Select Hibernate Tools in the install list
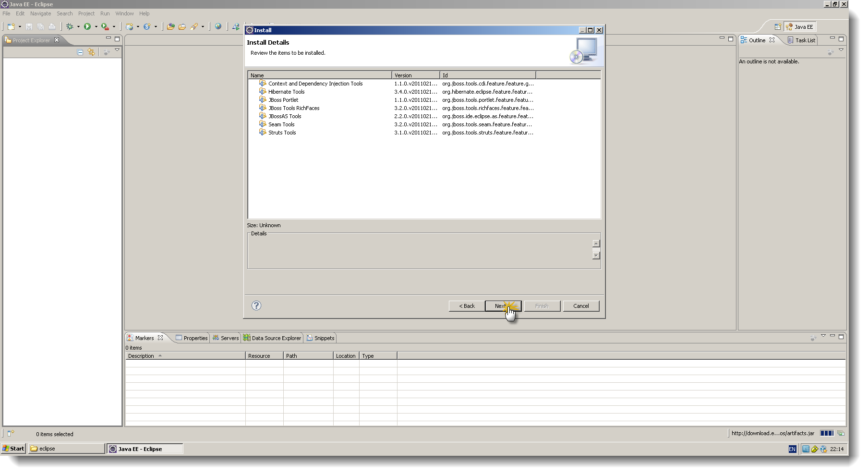 [286, 91]
